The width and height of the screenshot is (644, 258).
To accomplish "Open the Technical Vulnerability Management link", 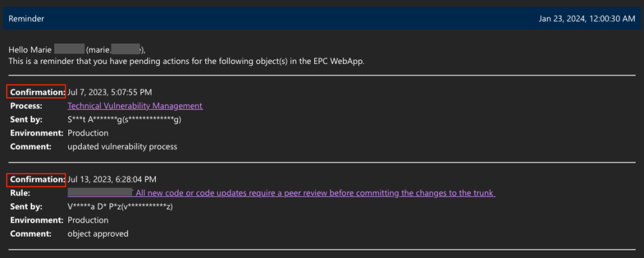I will pyautogui.click(x=135, y=106).
